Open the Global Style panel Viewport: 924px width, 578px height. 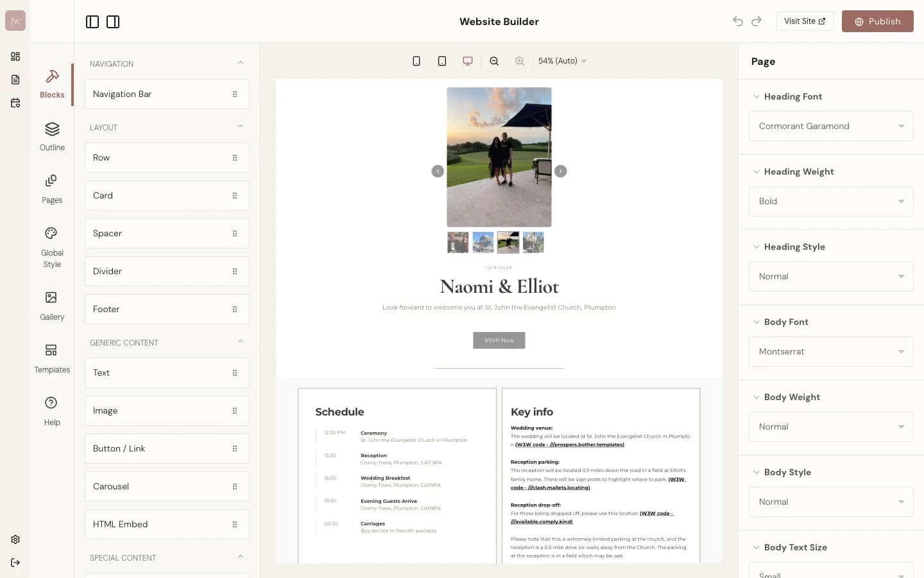coord(52,247)
